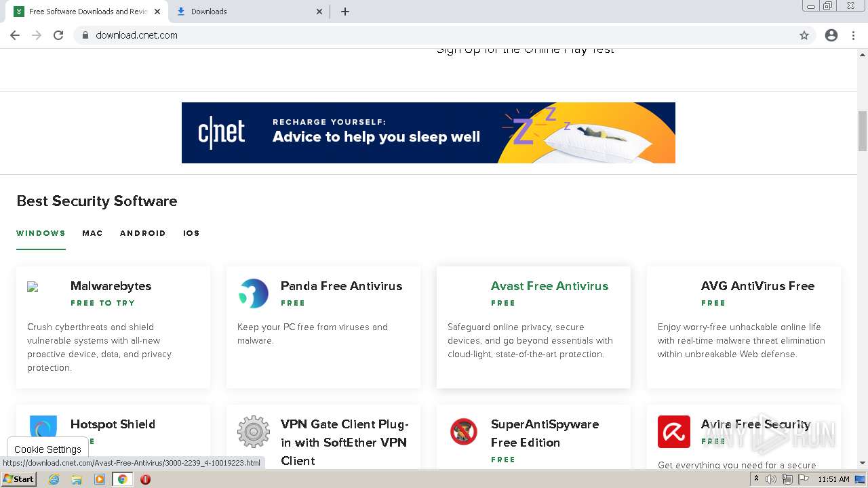View site info via the lock icon

[85, 35]
